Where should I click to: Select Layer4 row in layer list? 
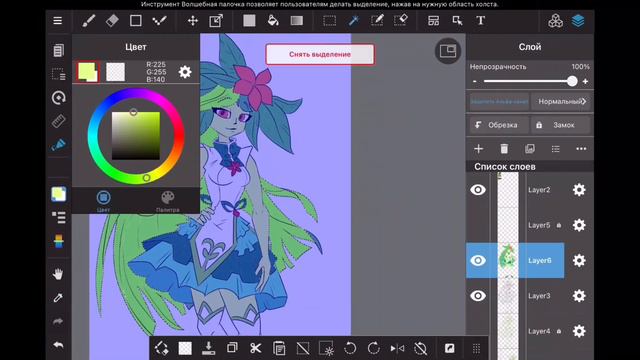point(530,331)
